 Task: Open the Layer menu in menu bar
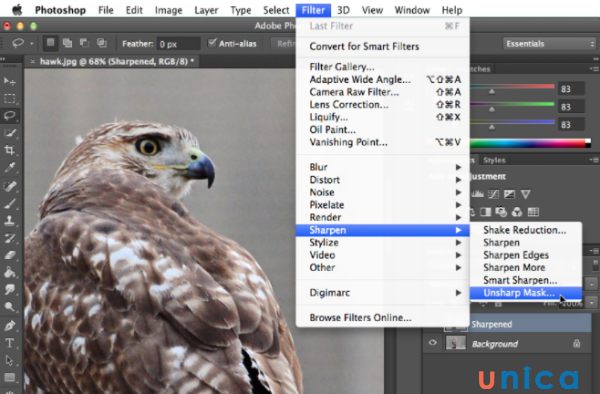coord(206,10)
